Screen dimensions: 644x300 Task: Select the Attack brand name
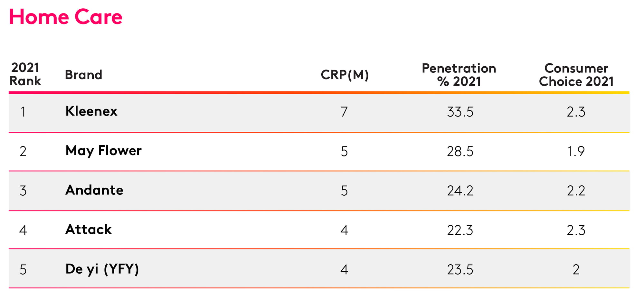coord(89,230)
